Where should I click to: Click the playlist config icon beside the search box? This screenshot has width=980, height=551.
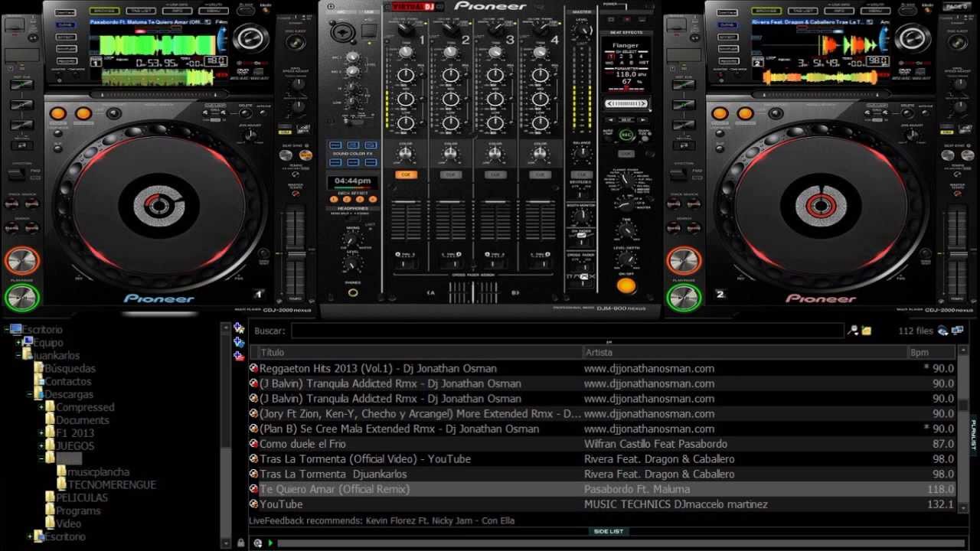(853, 331)
